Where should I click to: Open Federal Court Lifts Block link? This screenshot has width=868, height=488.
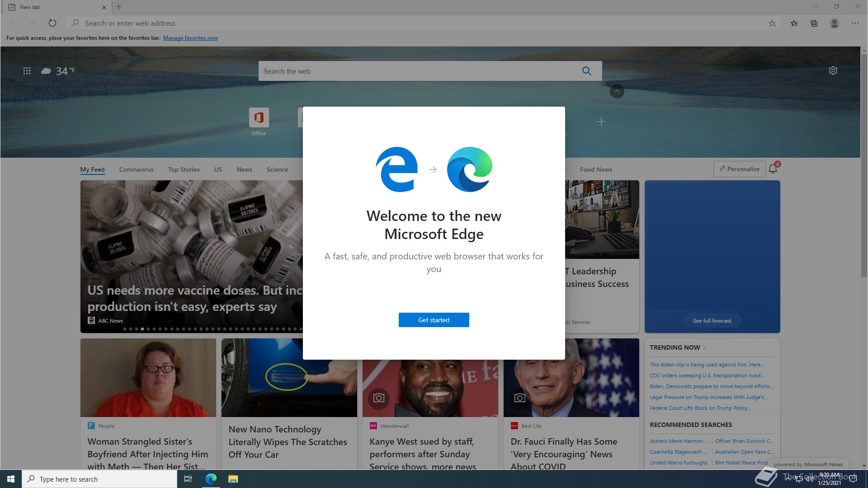click(x=700, y=408)
